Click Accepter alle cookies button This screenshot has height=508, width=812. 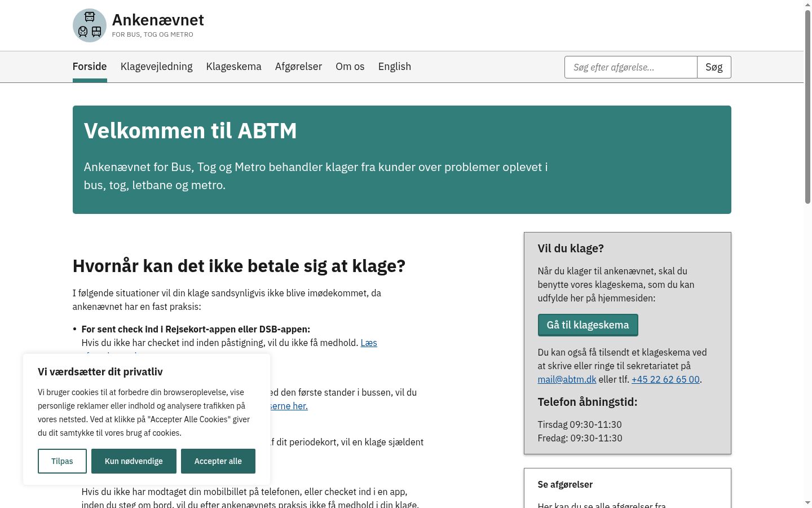218,461
